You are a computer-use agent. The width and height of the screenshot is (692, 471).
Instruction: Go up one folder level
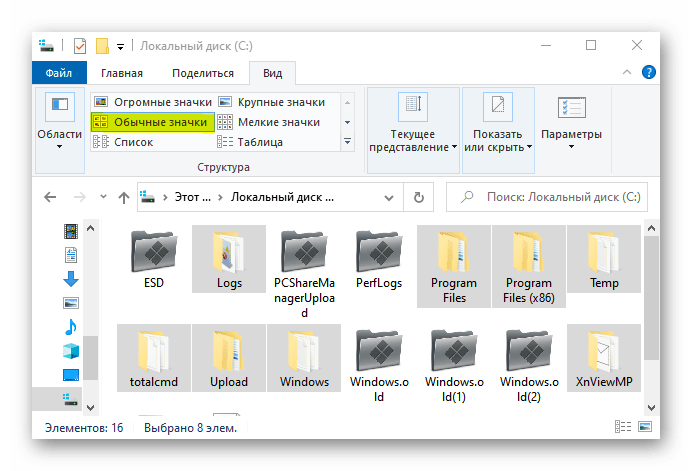tap(124, 197)
